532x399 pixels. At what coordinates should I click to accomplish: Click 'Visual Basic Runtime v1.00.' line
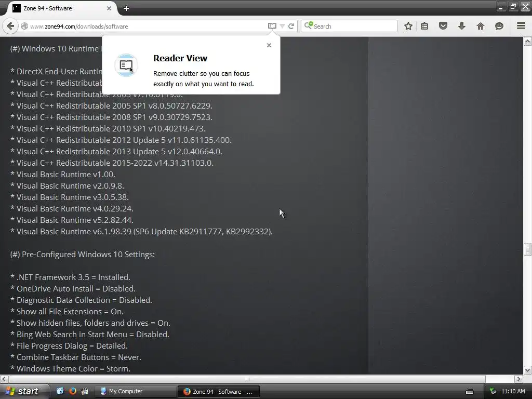coord(63,175)
